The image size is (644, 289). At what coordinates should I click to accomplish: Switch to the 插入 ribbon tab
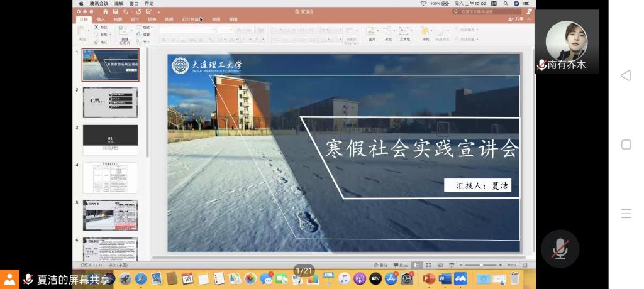click(x=101, y=19)
